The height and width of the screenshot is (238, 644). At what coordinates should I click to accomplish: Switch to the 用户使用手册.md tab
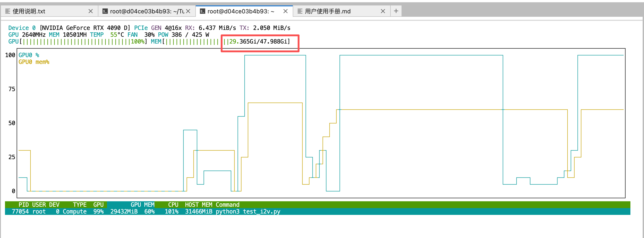click(335, 11)
